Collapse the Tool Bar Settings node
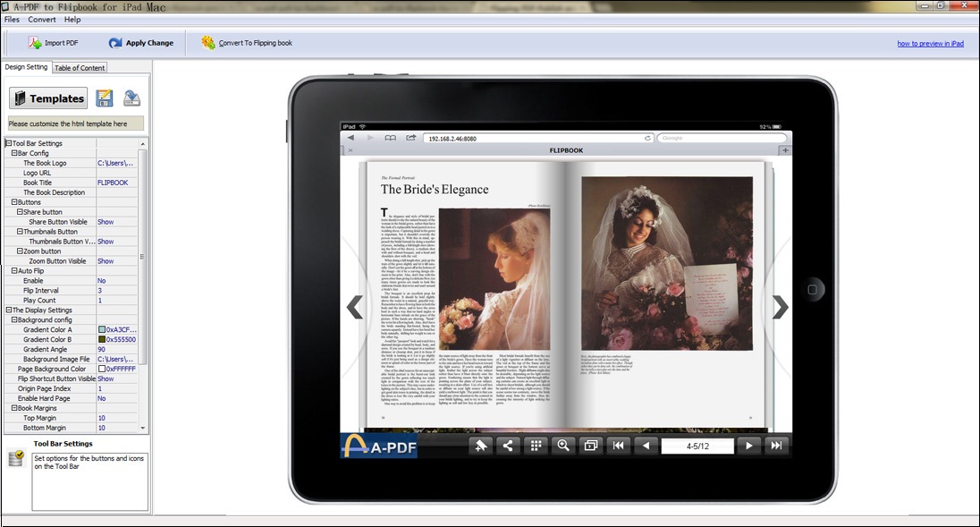The width and height of the screenshot is (980, 527). (x=9, y=143)
